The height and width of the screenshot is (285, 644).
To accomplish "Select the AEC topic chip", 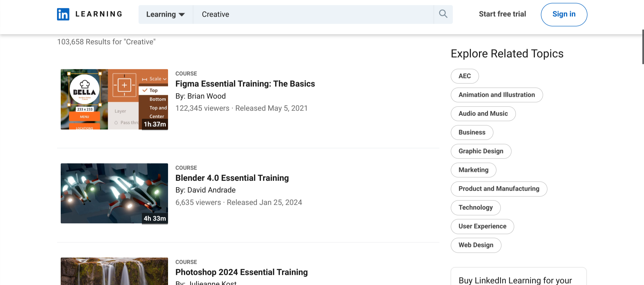I will pos(465,76).
